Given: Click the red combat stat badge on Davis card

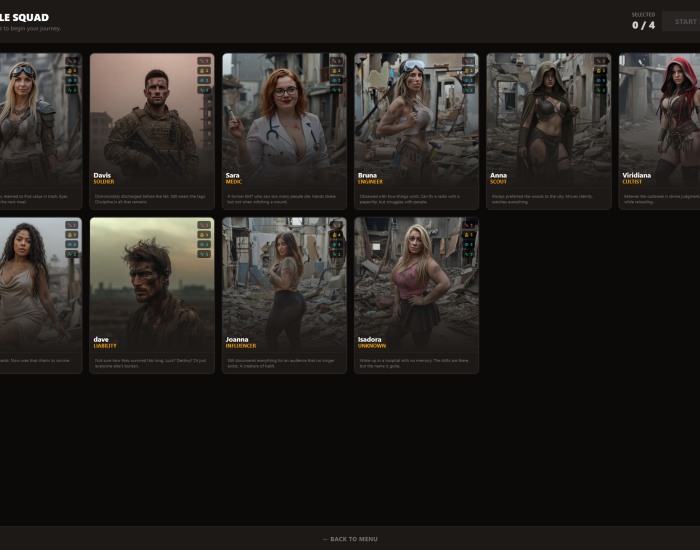Looking at the screenshot, I should [204, 61].
